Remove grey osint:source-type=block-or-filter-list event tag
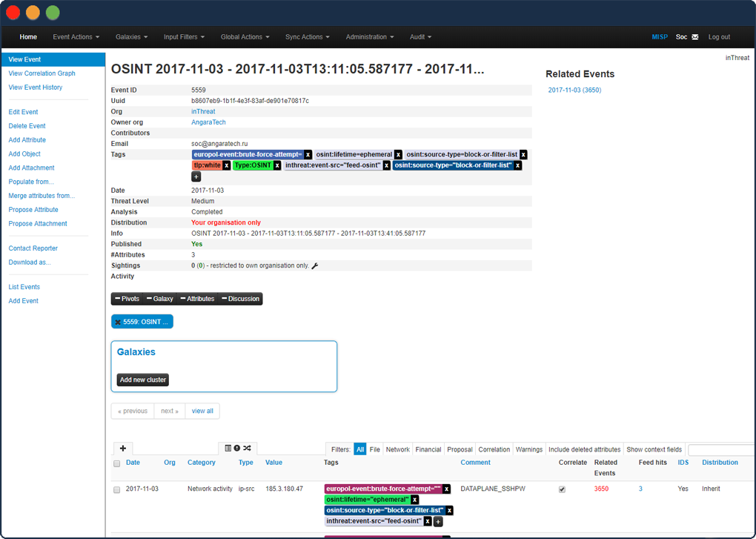The width and height of the screenshot is (756, 539). pyautogui.click(x=523, y=155)
